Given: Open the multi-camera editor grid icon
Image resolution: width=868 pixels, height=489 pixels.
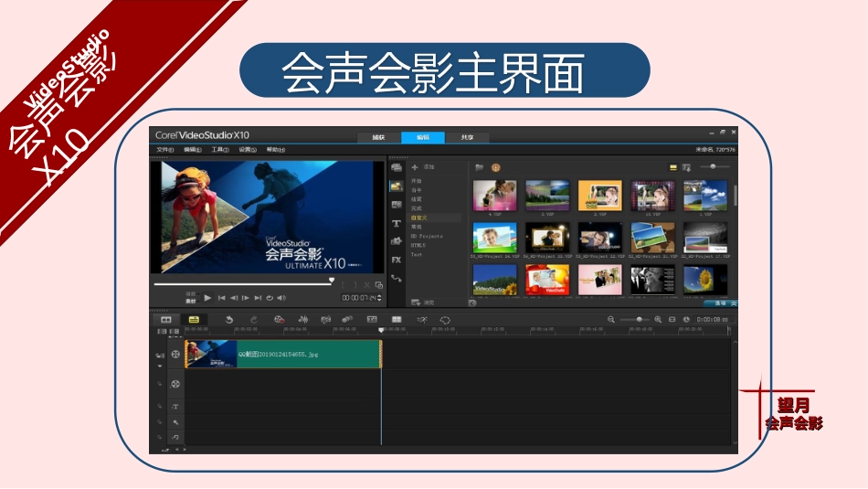Looking at the screenshot, I should point(397,320).
